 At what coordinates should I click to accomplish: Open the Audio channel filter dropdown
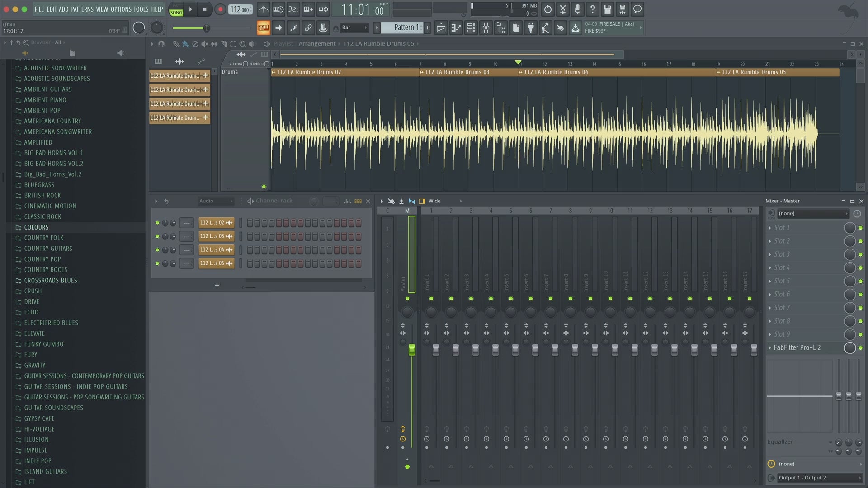[x=216, y=201]
